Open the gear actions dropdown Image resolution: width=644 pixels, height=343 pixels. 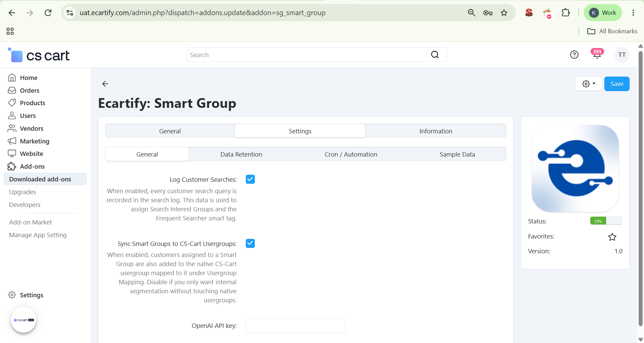click(x=589, y=84)
